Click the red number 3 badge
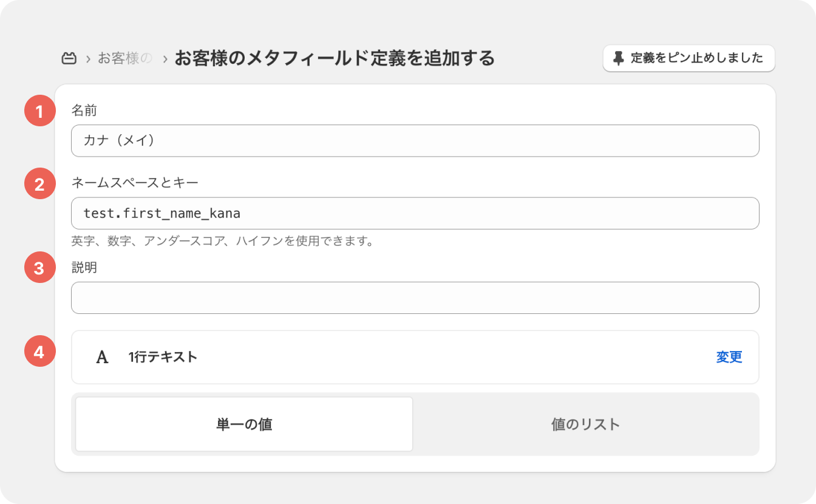Image resolution: width=816 pixels, height=504 pixels. pos(39,268)
